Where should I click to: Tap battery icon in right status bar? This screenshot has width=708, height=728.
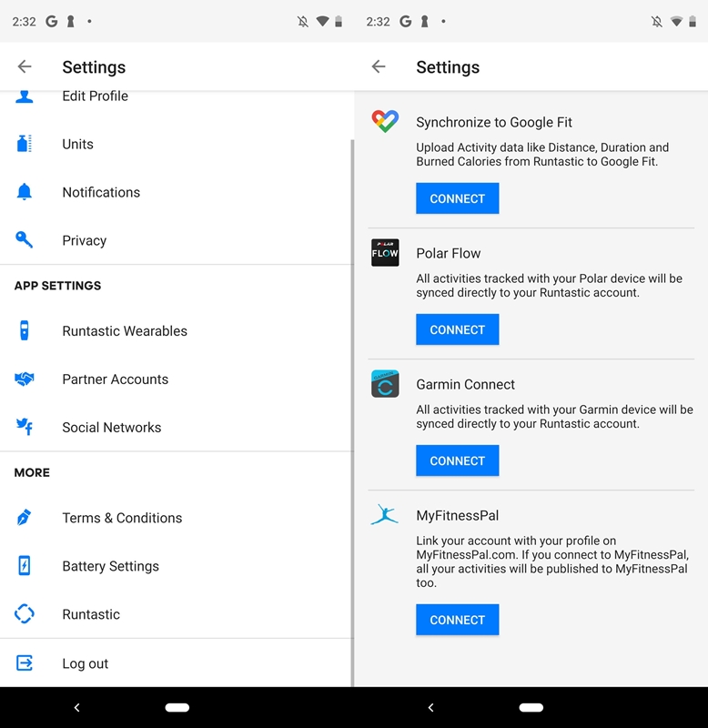[693, 21]
